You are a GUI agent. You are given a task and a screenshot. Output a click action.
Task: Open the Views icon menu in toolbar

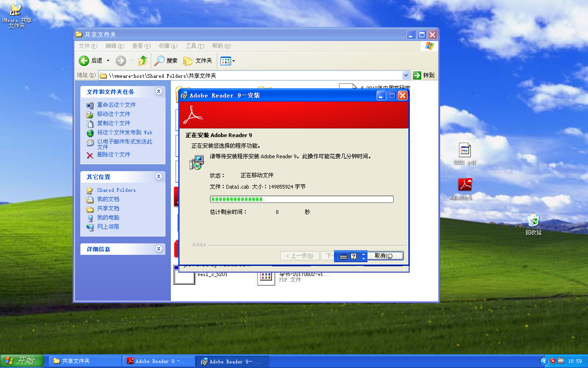tap(226, 61)
